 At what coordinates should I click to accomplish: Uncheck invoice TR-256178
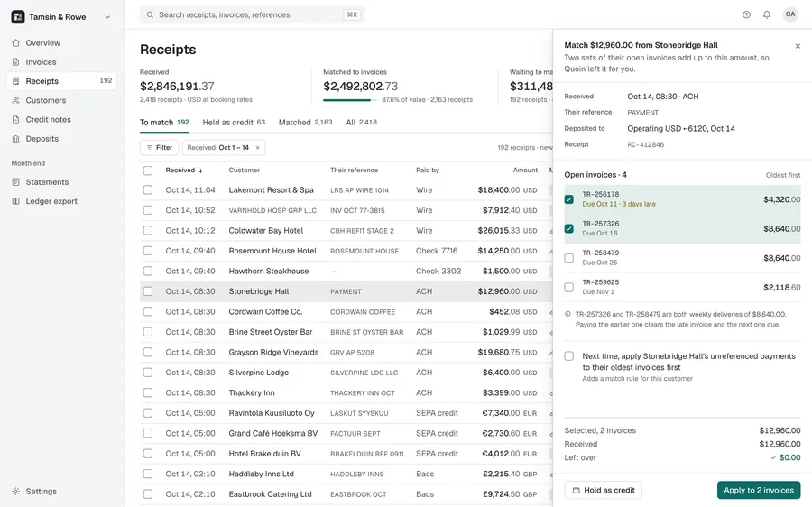pos(569,199)
